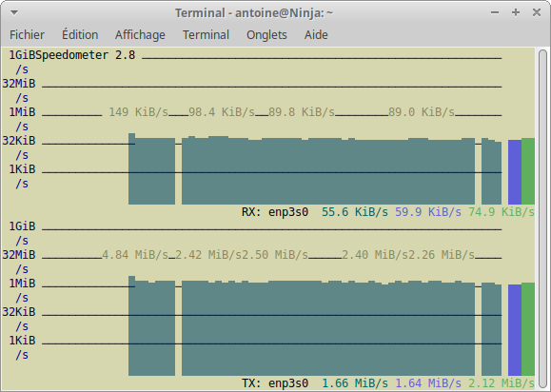Click the 59.9 KiB/s RX value
This screenshot has width=551, height=392.
pos(428,212)
